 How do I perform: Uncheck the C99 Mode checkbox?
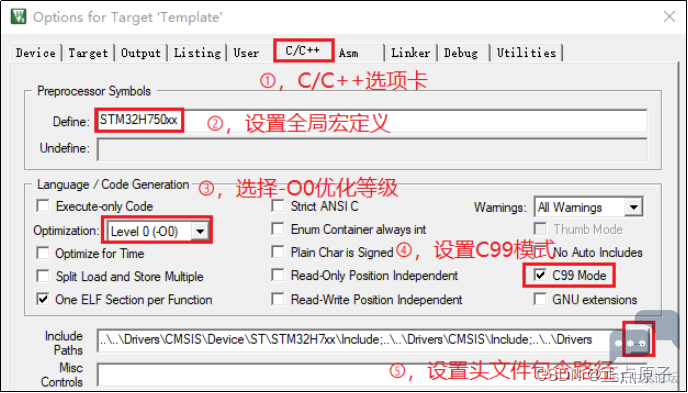click(541, 275)
